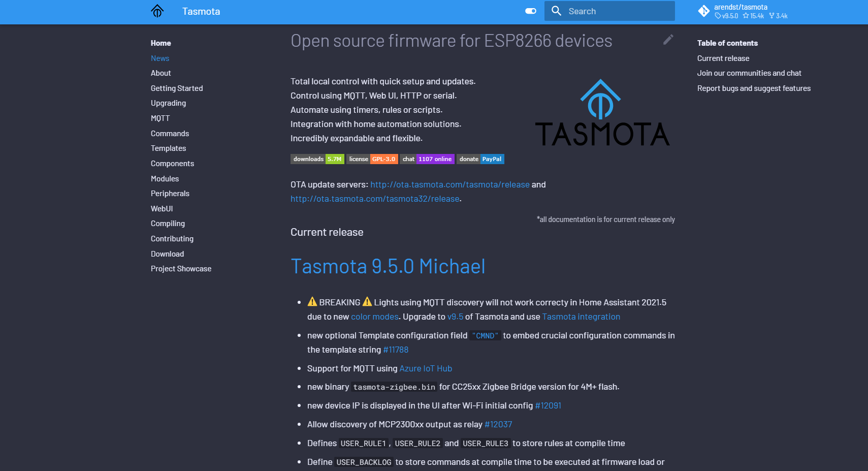Click the donate PayPal badge

pyautogui.click(x=480, y=159)
